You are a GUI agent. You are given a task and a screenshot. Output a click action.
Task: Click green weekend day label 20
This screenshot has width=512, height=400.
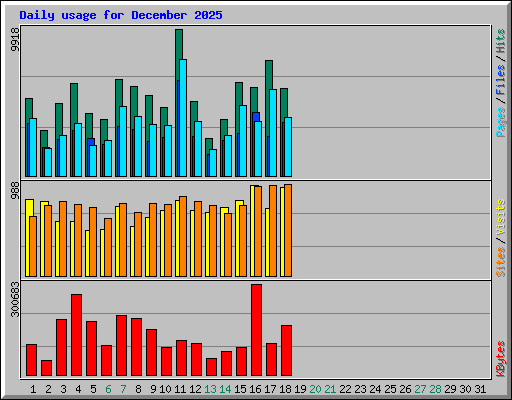pos(315,389)
